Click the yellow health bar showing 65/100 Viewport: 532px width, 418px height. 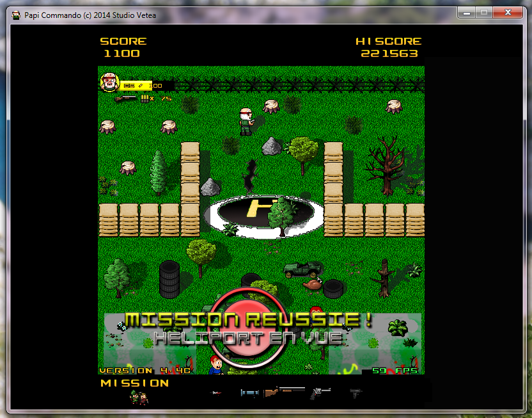[137, 85]
